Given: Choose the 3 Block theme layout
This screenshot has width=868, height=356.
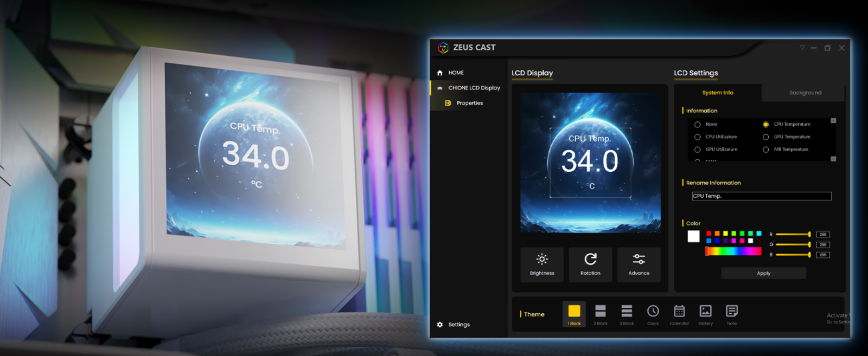Looking at the screenshot, I should [627, 314].
